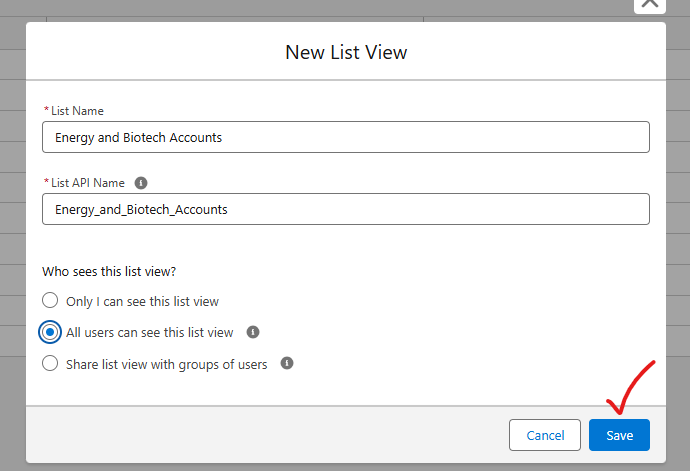Image resolution: width=690 pixels, height=471 pixels.
Task: Save the new list view
Action: (619, 435)
